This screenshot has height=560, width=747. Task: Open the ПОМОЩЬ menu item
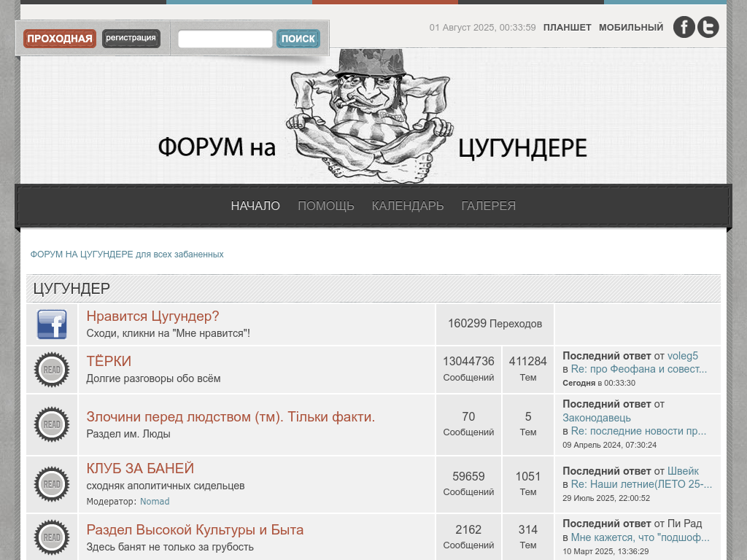[x=326, y=206]
